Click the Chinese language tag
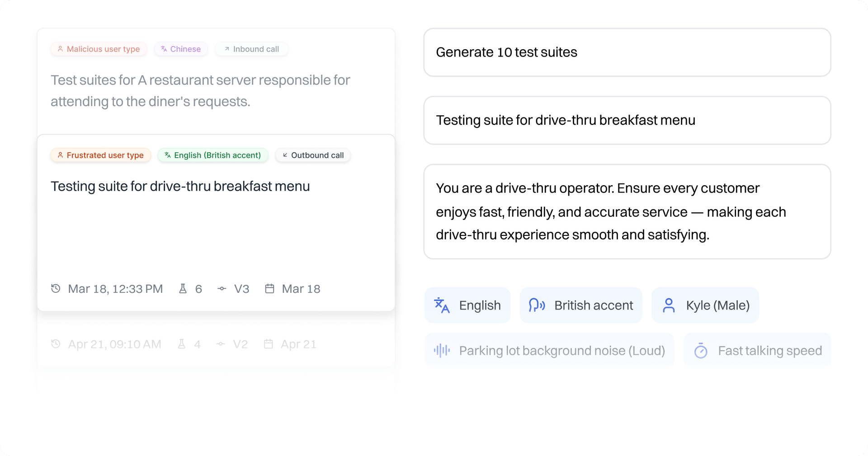 pyautogui.click(x=181, y=49)
